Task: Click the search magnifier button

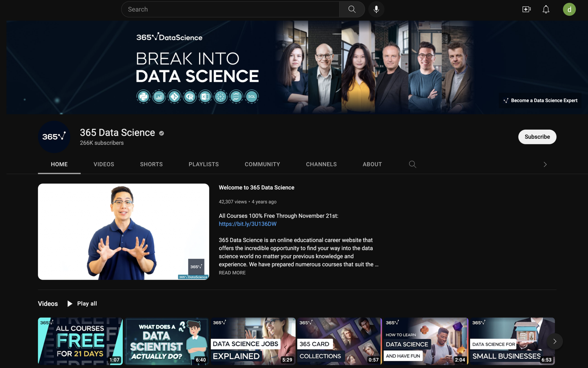Action: coord(352,9)
